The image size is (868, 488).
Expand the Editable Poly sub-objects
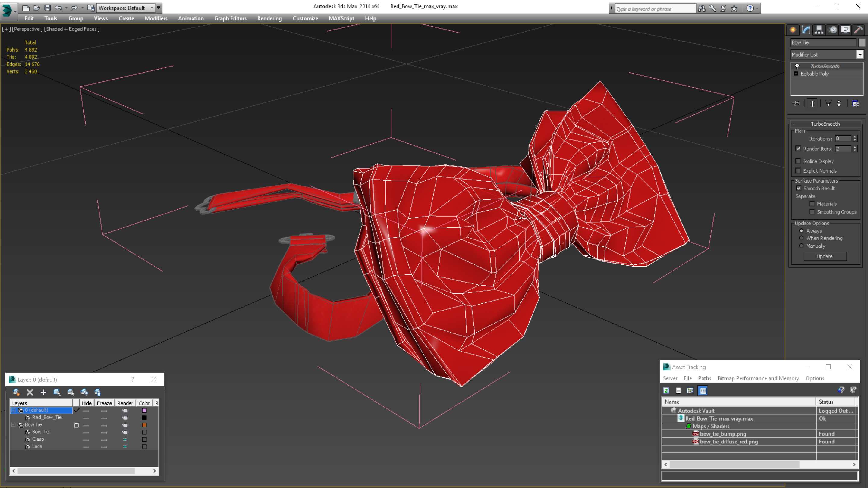[x=796, y=74]
